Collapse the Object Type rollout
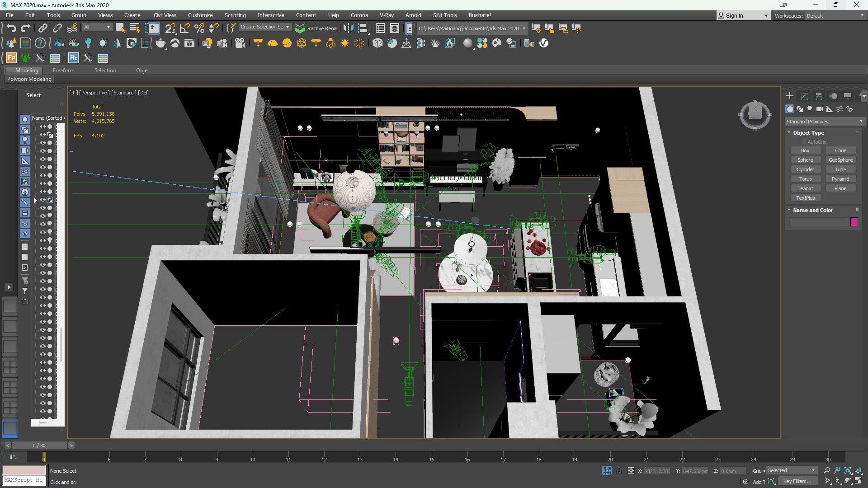Viewport: 868px width, 488px height. (x=808, y=133)
